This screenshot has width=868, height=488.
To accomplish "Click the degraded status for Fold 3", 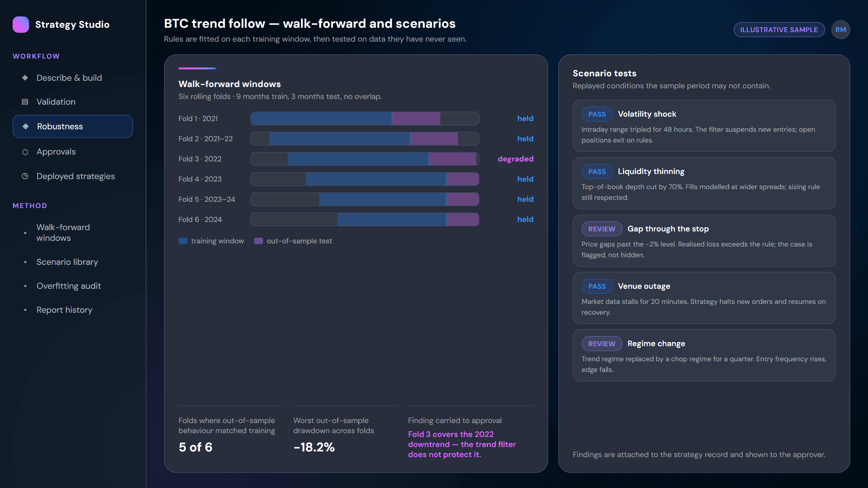I will [516, 159].
